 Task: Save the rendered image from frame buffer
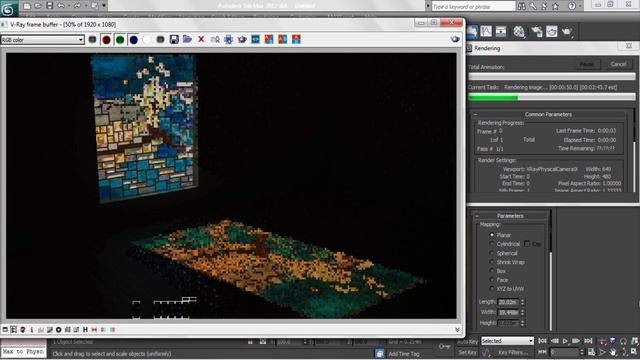click(174, 40)
